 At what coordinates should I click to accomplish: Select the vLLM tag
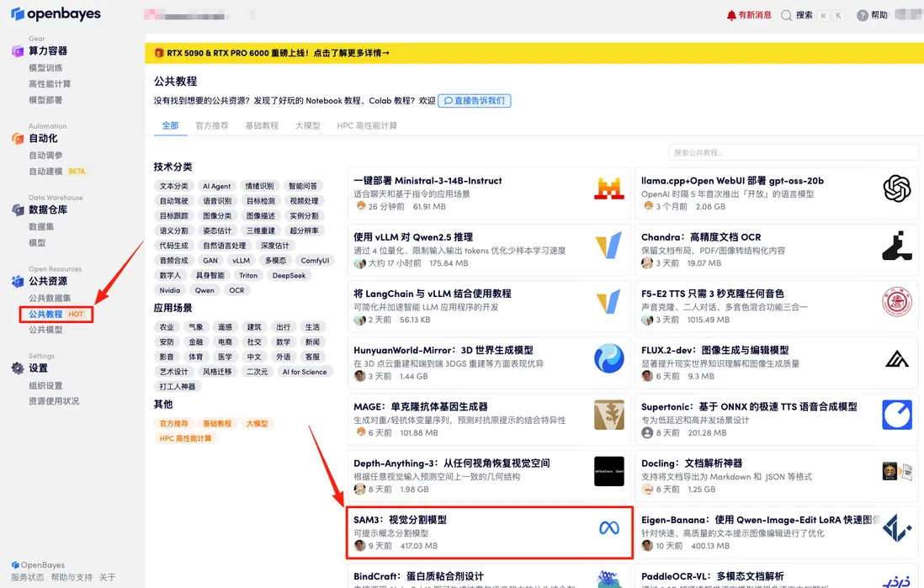pyautogui.click(x=241, y=261)
